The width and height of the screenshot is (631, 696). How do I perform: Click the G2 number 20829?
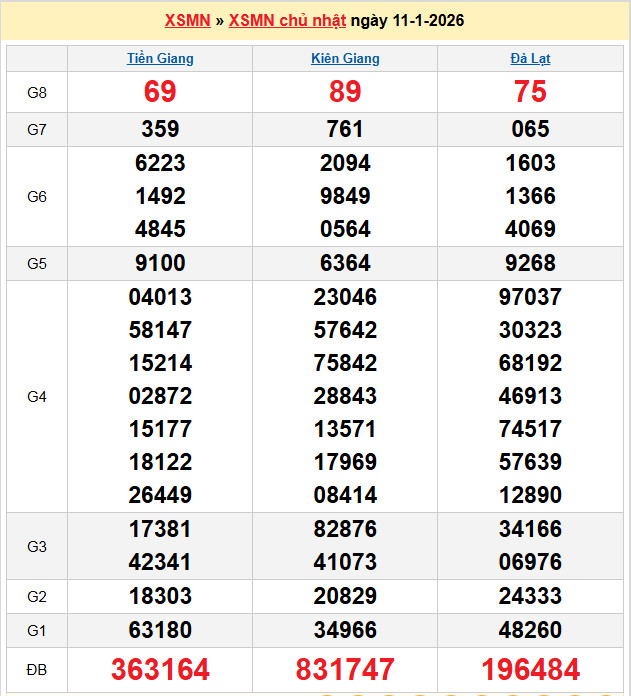[x=345, y=597]
